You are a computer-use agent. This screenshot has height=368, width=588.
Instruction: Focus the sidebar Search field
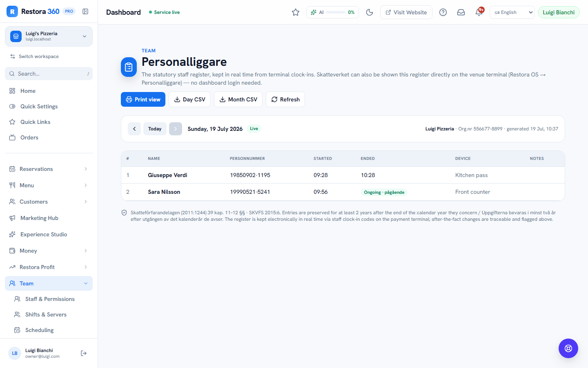49,74
